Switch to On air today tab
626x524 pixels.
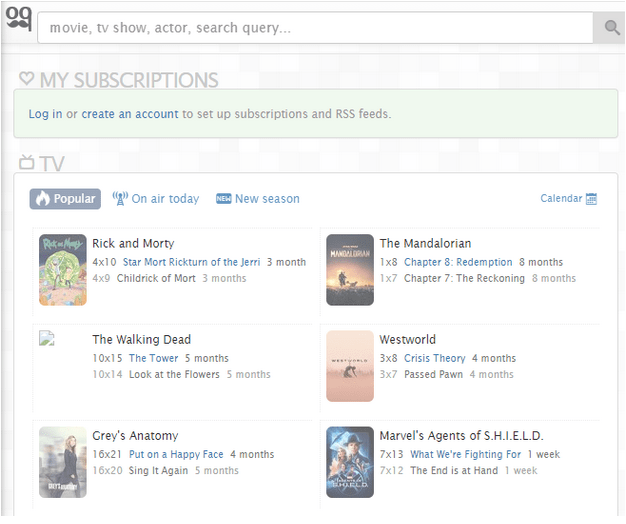coord(156,199)
